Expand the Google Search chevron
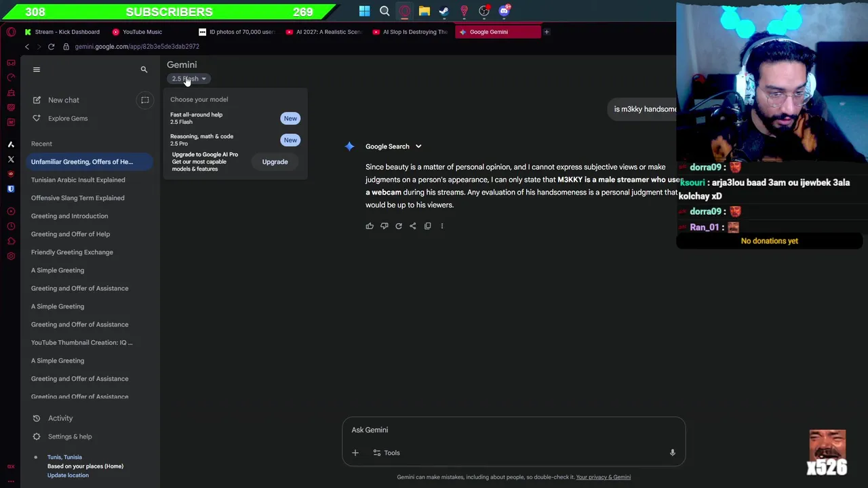This screenshot has height=488, width=868. coord(418,146)
